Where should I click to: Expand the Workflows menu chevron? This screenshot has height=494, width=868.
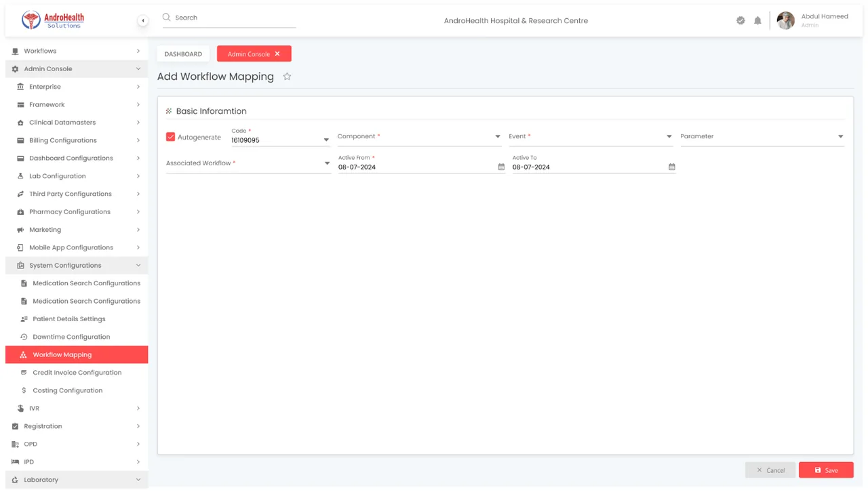138,52
